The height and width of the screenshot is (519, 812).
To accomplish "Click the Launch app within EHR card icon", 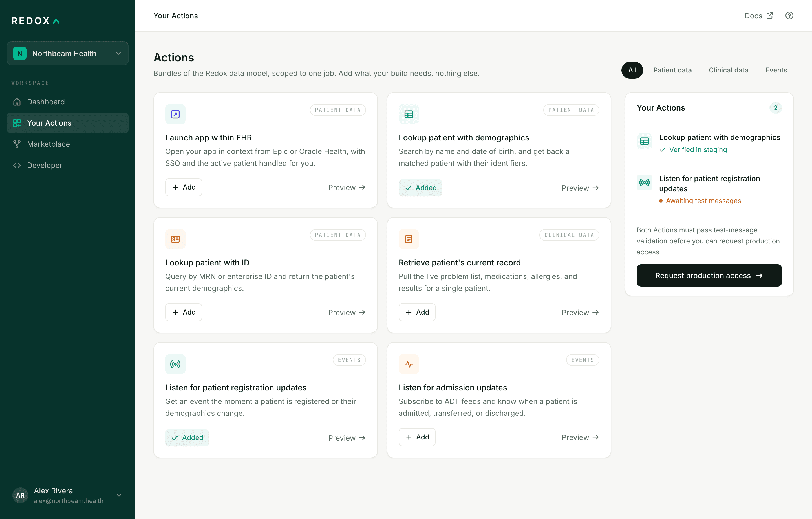I will [175, 114].
